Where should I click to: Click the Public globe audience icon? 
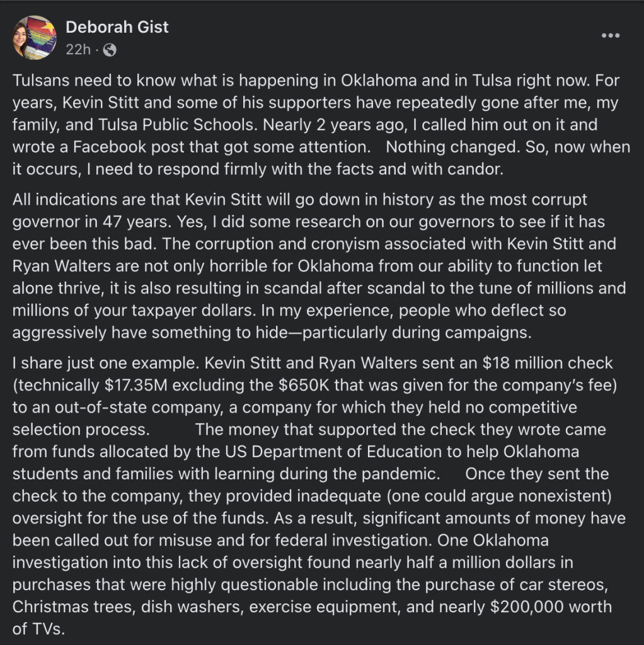tap(110, 50)
